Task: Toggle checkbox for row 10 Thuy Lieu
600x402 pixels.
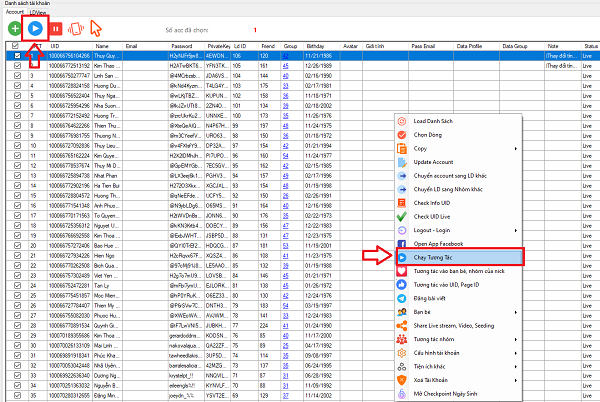Action: [x=17, y=146]
